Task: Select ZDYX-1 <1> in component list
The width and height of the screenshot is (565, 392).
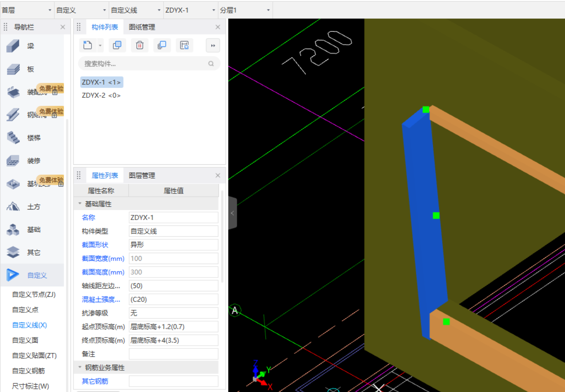Action: (x=102, y=82)
